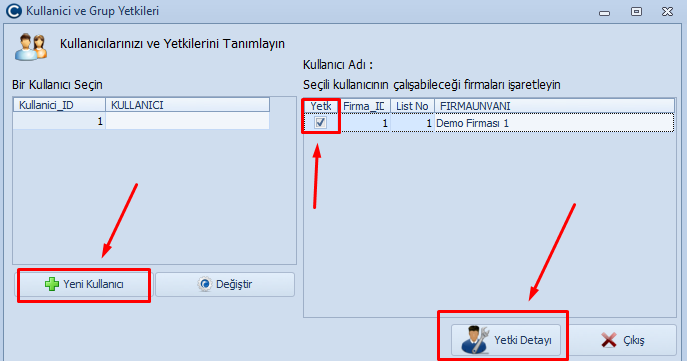This screenshot has height=361, width=687.
Task: Click Firma_ID cell of Demo Firması 1
Action: (x=365, y=123)
